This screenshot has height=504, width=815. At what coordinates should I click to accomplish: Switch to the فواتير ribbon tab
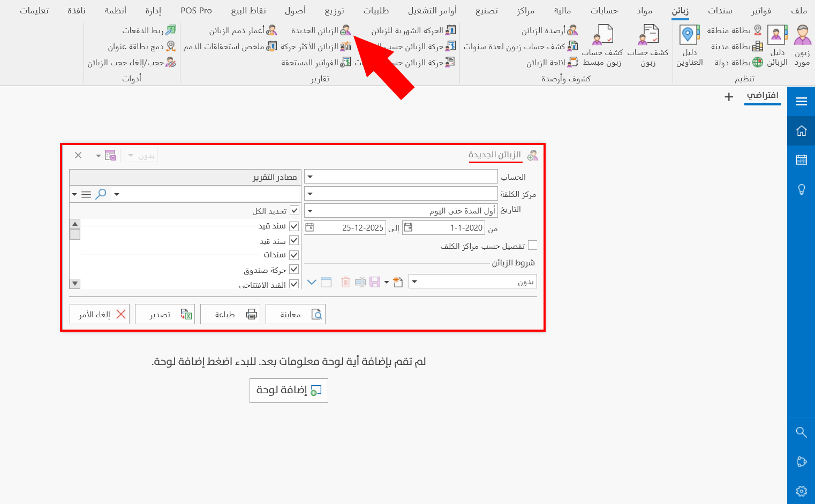tap(761, 10)
